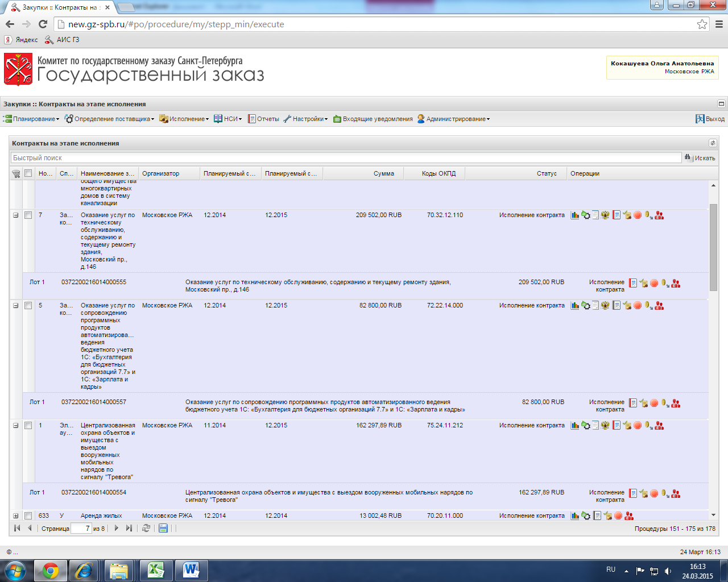Toggle the select-all checkbox in table header
Viewport: 728px width, 582px height.
[x=28, y=173]
